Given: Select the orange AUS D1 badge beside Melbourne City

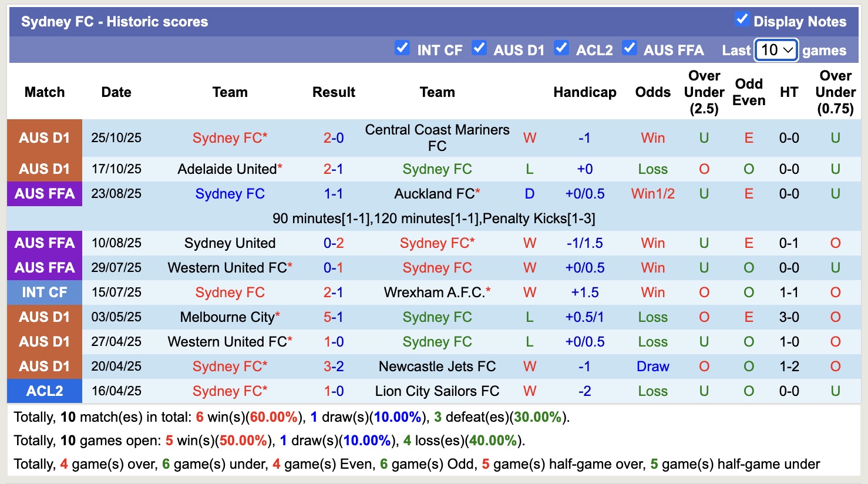Looking at the screenshot, I should (x=44, y=317).
